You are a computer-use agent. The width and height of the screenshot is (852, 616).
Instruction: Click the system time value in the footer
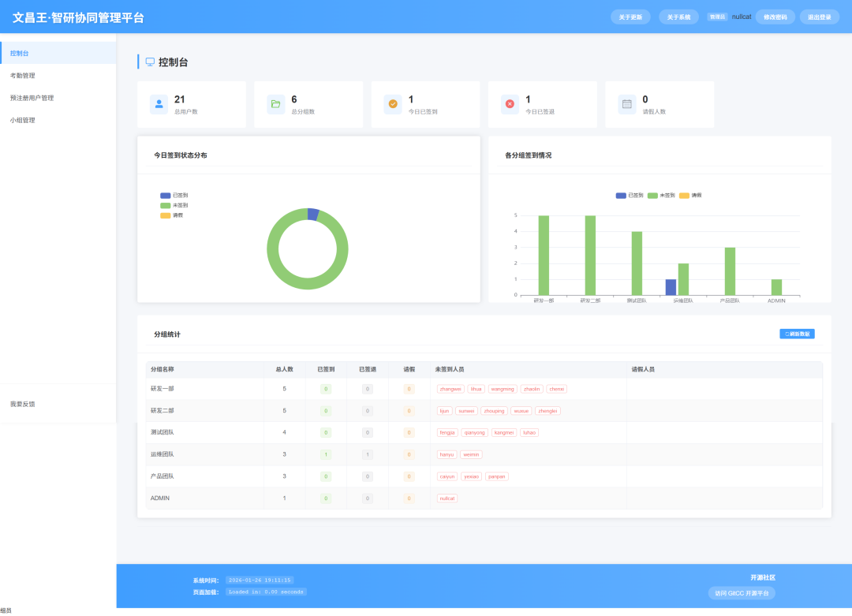pyautogui.click(x=260, y=581)
